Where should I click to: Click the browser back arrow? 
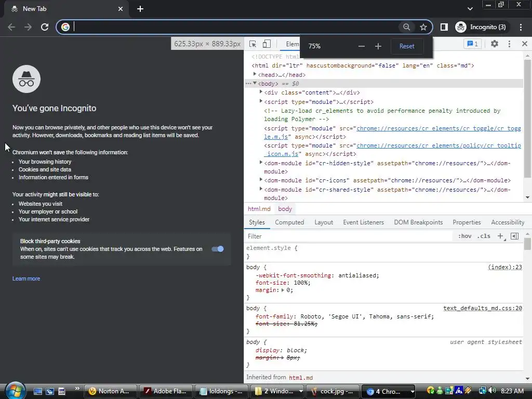11,27
